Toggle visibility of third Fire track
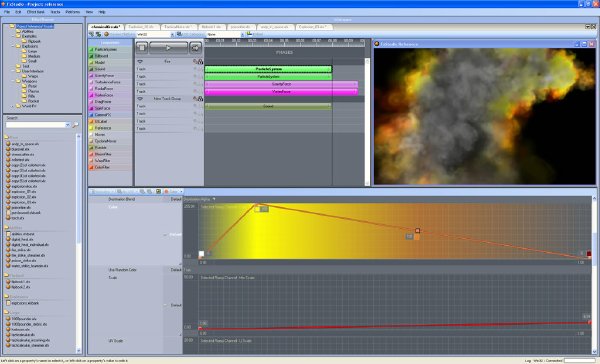This screenshot has width=600, height=364. coord(195,84)
